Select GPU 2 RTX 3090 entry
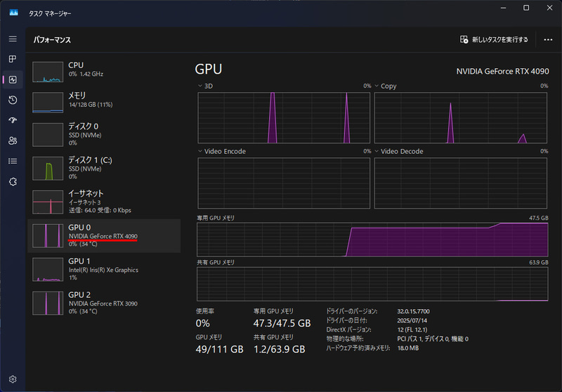Viewport: 562px width, 392px height. point(104,303)
